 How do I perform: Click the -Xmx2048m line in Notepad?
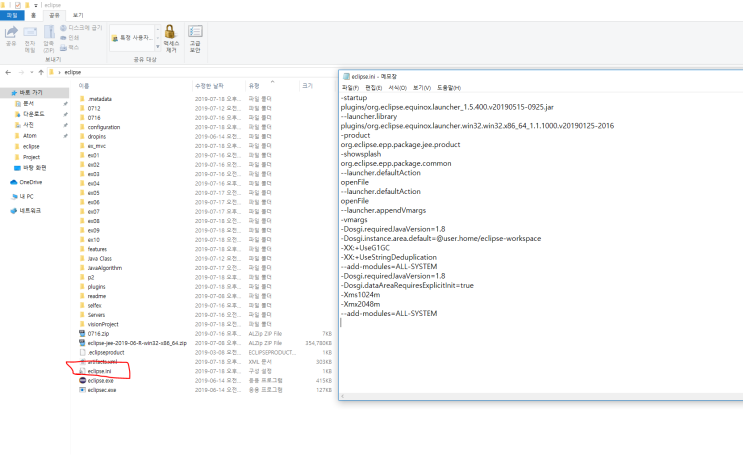tap(361, 304)
